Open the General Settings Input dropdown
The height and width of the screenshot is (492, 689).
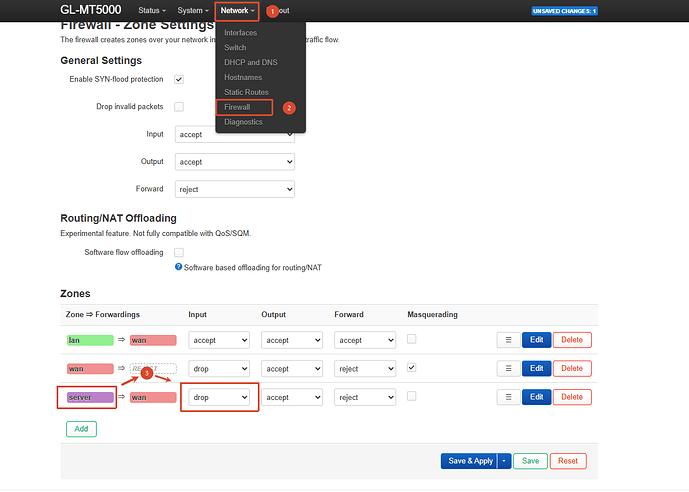(235, 134)
